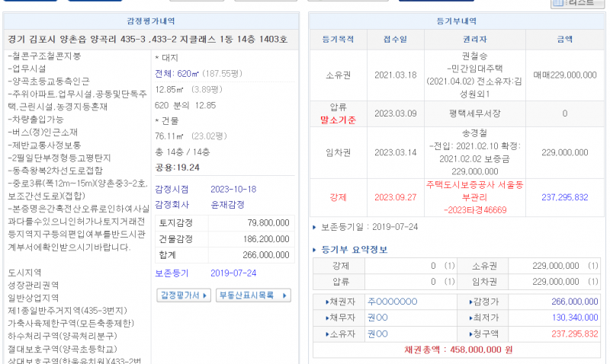Click the 보존등기 date 2019-07-24
This screenshot has width=610, height=364.
(x=233, y=273)
